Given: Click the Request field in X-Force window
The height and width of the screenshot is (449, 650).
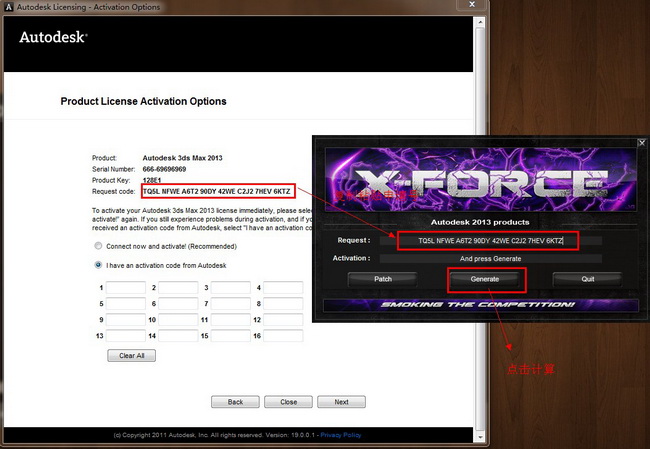Looking at the screenshot, I should [490, 241].
